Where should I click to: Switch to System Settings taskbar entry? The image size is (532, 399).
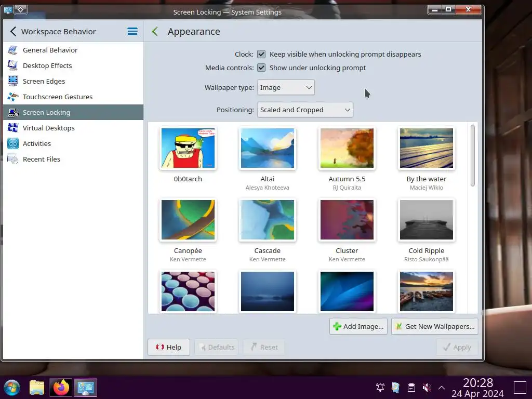[x=86, y=388]
